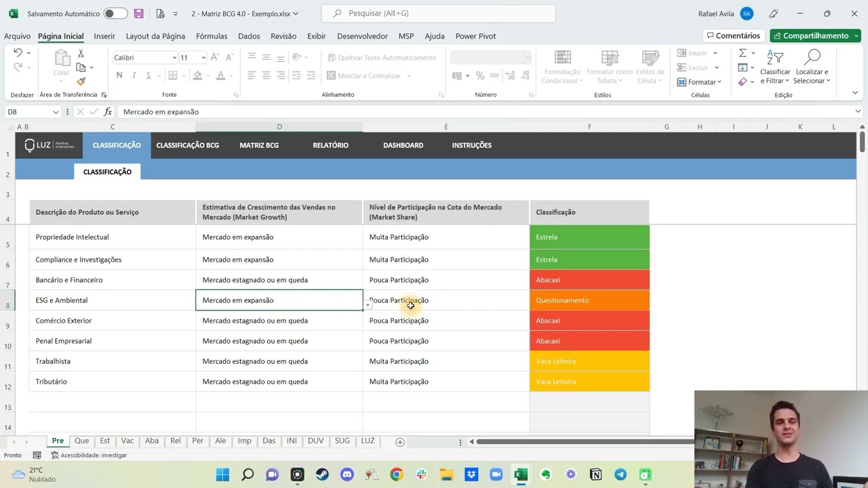Apply italic formatting with the I button

134,75
